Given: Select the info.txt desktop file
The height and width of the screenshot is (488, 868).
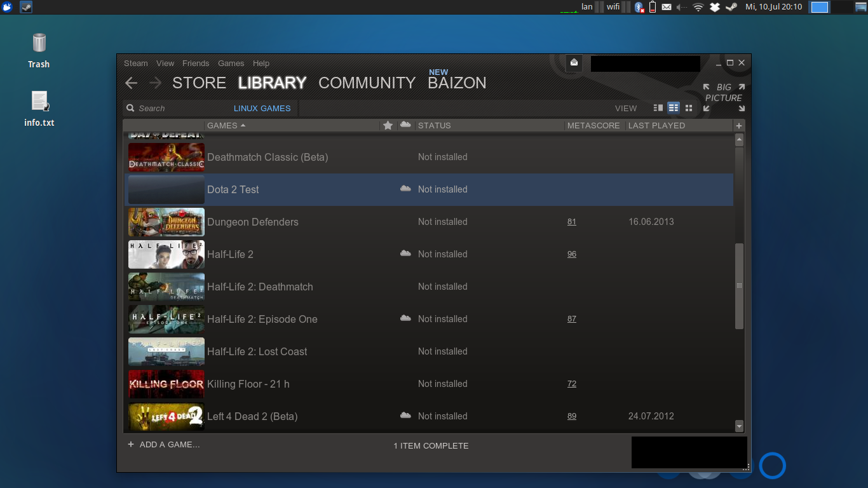Looking at the screenshot, I should [x=39, y=109].
